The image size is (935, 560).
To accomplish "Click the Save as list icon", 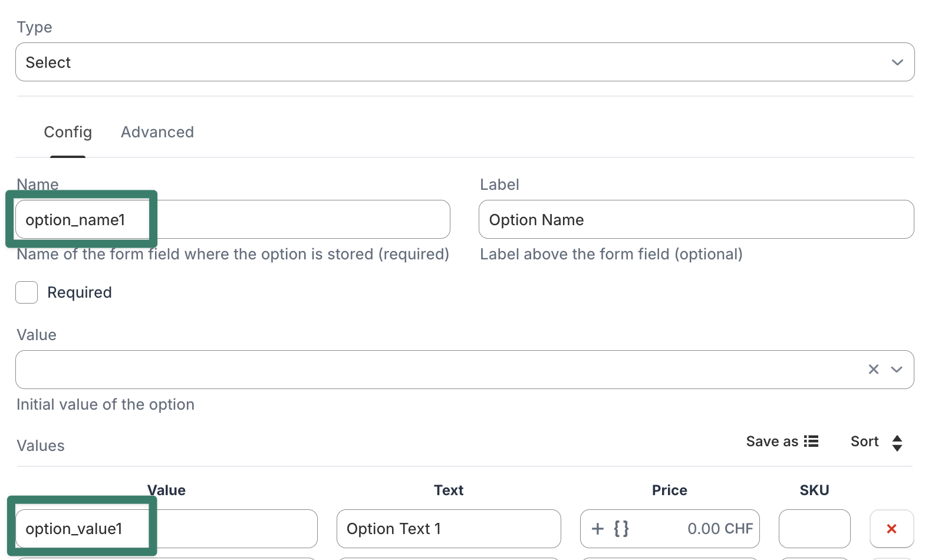I will click(811, 442).
